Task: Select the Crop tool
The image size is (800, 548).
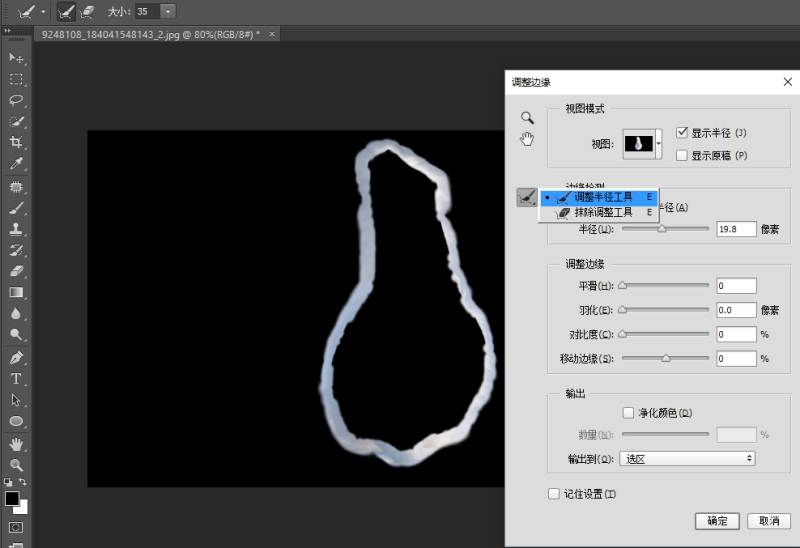Action: coord(16,142)
